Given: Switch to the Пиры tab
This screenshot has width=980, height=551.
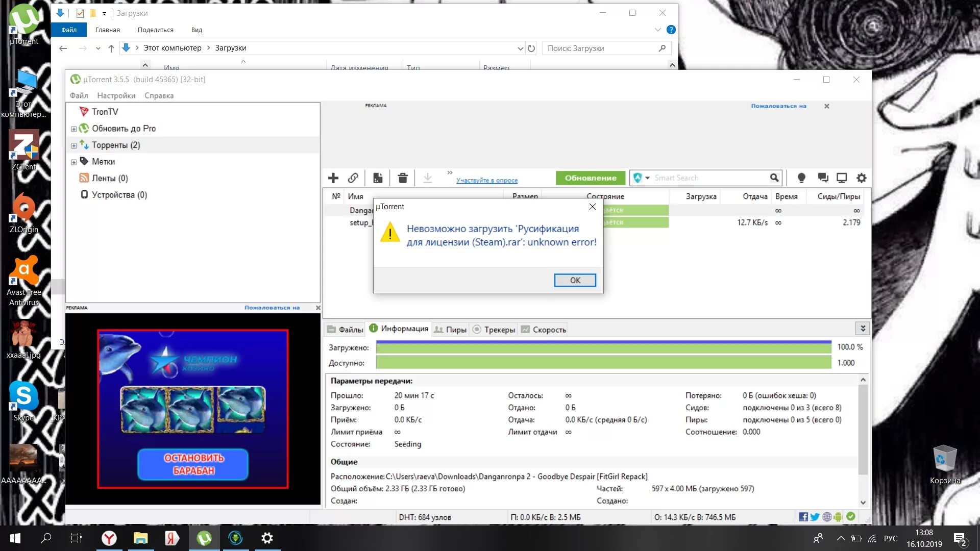Looking at the screenshot, I should pos(450,330).
